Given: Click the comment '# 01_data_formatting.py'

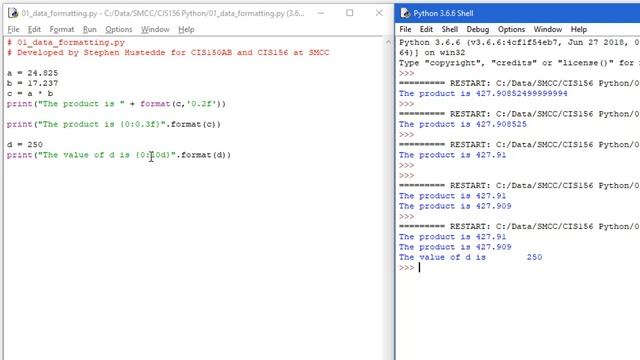Looking at the screenshot, I should click(66, 42).
